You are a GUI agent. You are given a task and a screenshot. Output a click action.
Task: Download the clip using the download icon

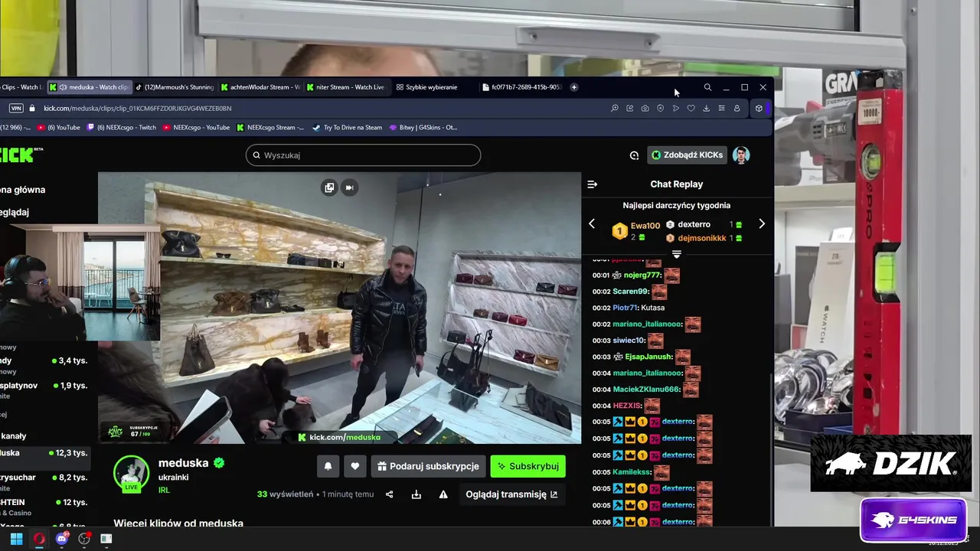(416, 494)
